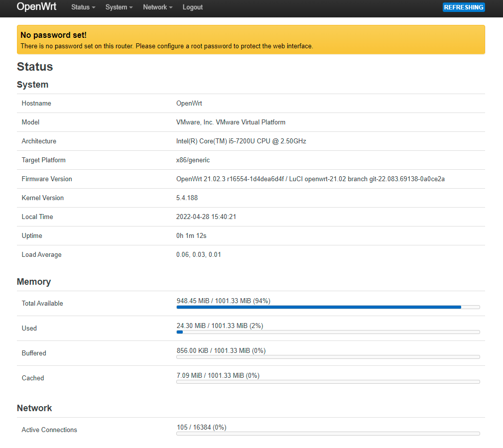The image size is (503, 448).
Task: Click the root password warning message text
Action: pos(167,46)
